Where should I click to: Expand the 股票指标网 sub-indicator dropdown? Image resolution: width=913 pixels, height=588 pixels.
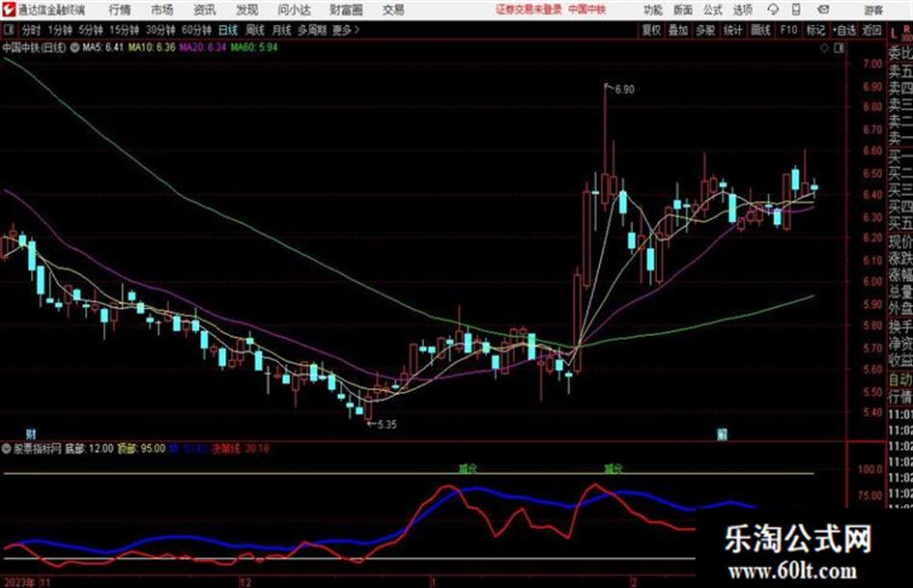(7, 449)
